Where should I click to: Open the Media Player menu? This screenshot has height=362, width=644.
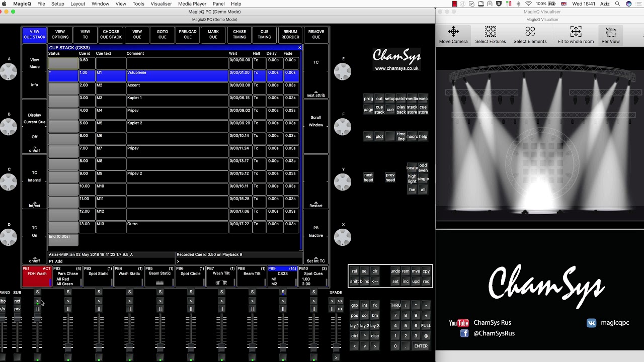(192, 4)
